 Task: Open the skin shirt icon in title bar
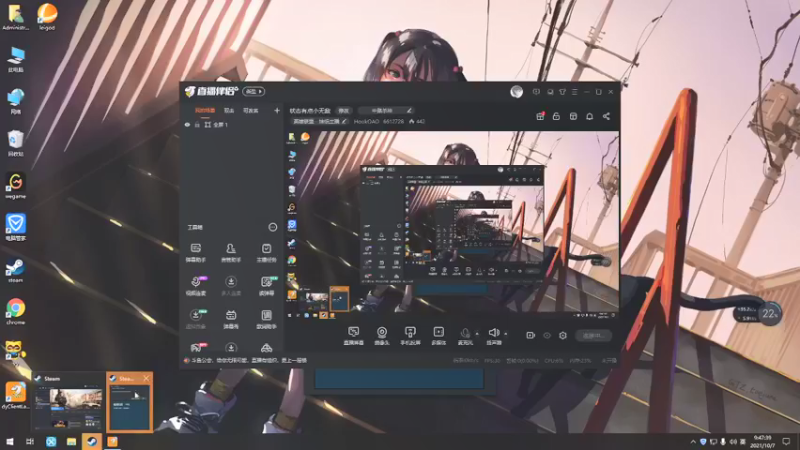[562, 92]
